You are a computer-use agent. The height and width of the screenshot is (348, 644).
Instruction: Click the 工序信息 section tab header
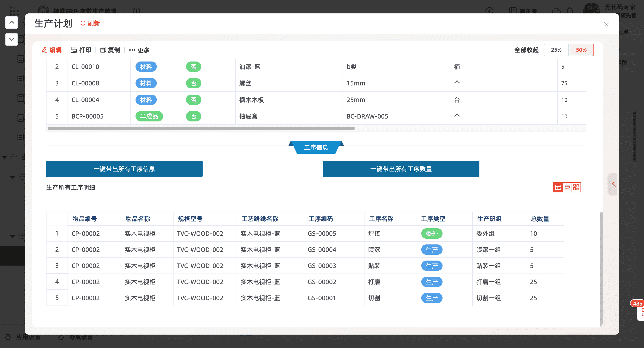(316, 147)
